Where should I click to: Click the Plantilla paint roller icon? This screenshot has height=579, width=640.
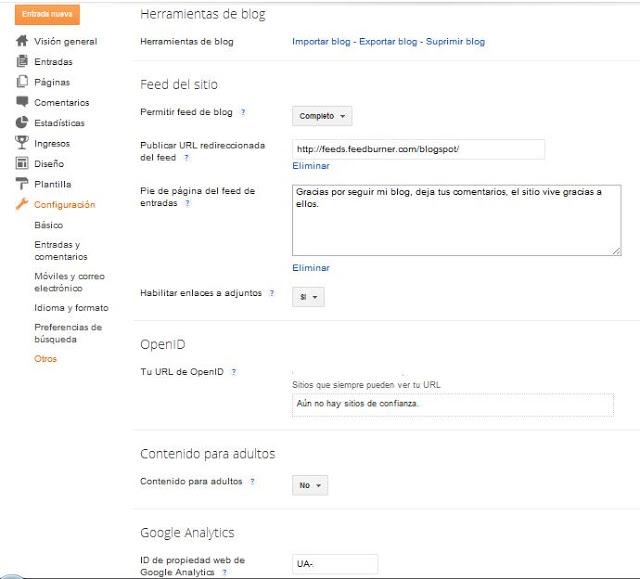22,184
